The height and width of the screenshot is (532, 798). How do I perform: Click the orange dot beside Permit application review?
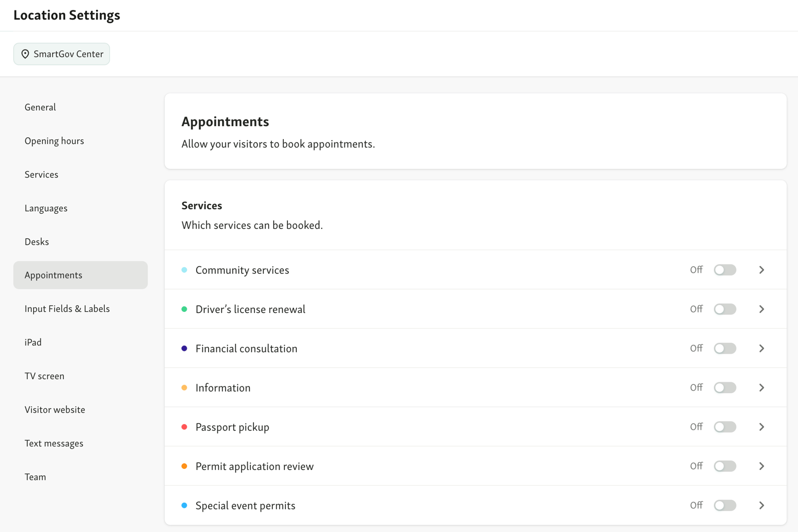tap(184, 466)
